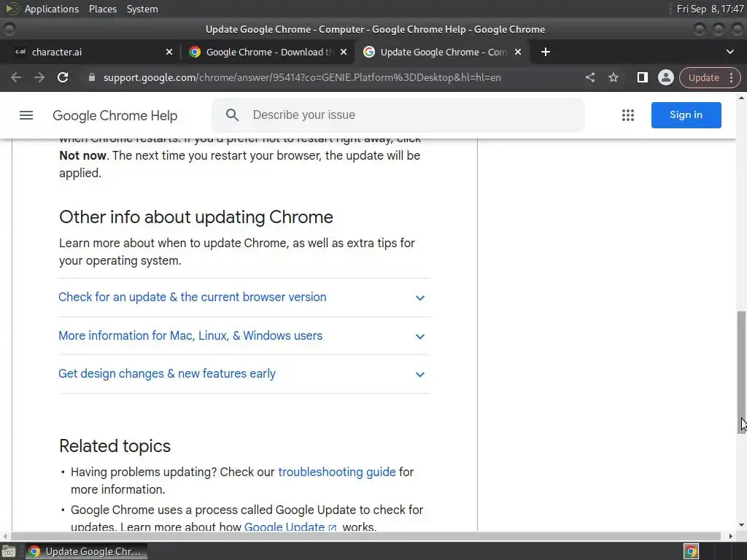Click the vertical scrollbar thumb
This screenshot has width=747, height=560.
tap(741, 373)
